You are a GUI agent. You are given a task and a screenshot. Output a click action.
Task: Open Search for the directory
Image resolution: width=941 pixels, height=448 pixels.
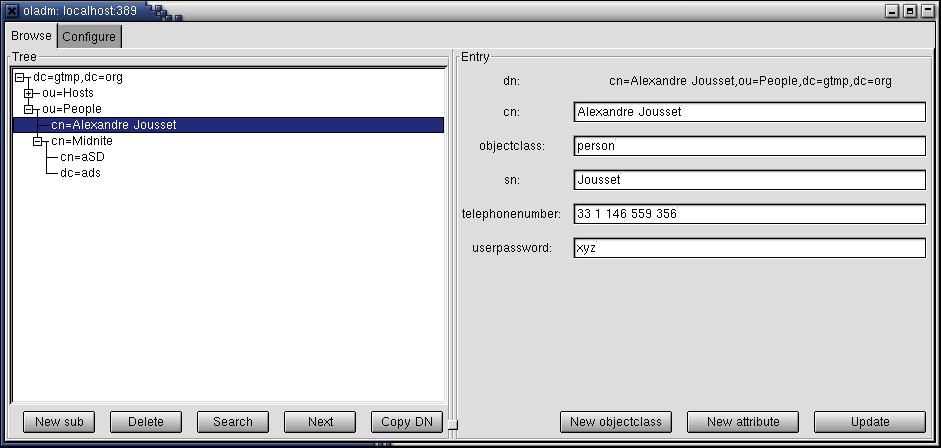coord(233,422)
